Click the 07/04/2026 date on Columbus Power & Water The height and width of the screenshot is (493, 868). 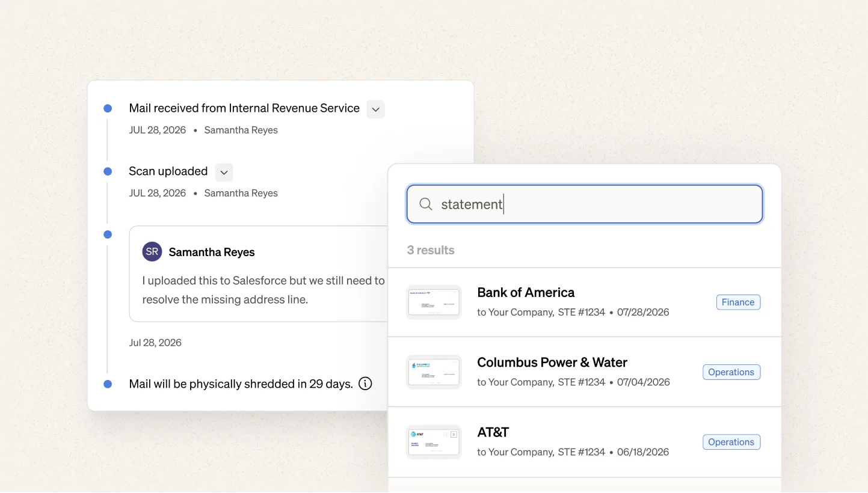coord(644,382)
